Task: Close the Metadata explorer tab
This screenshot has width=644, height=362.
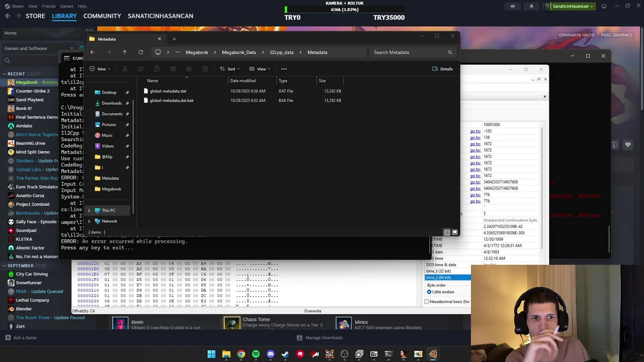Action: tap(159, 39)
